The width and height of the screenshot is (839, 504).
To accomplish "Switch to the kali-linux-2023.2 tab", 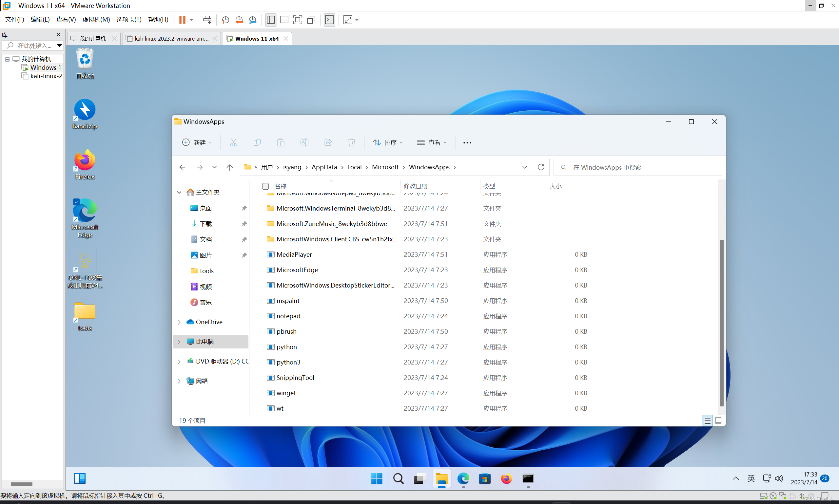I will pos(172,38).
